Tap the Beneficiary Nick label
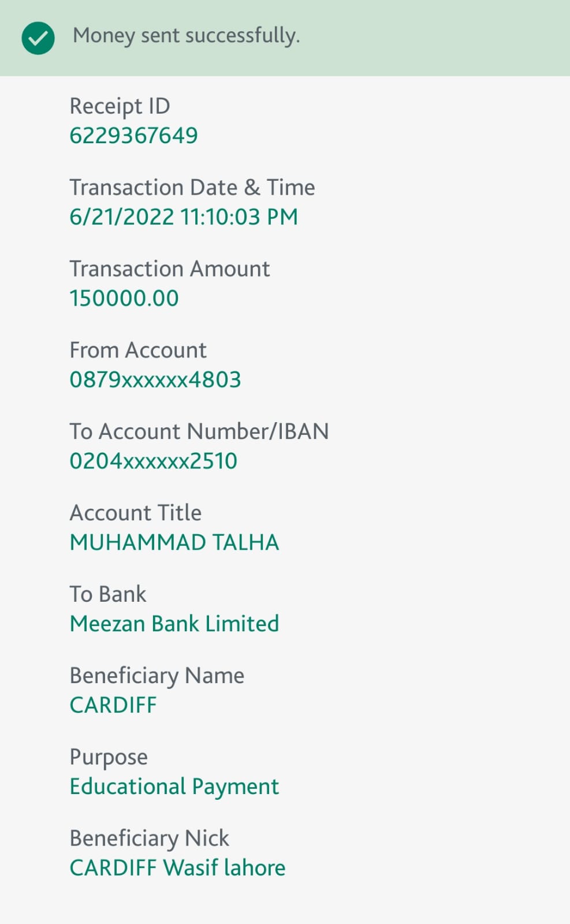The height and width of the screenshot is (924, 570). [x=149, y=839]
